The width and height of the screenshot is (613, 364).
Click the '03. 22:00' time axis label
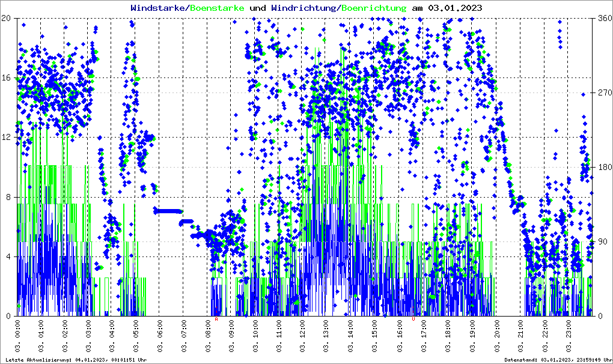coord(545,336)
